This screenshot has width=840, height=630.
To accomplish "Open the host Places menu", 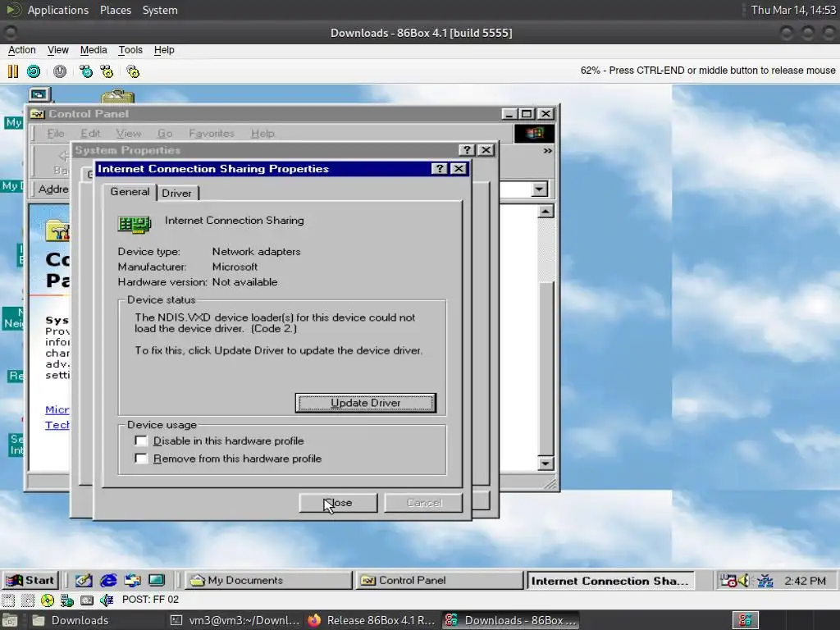I will pos(115,10).
